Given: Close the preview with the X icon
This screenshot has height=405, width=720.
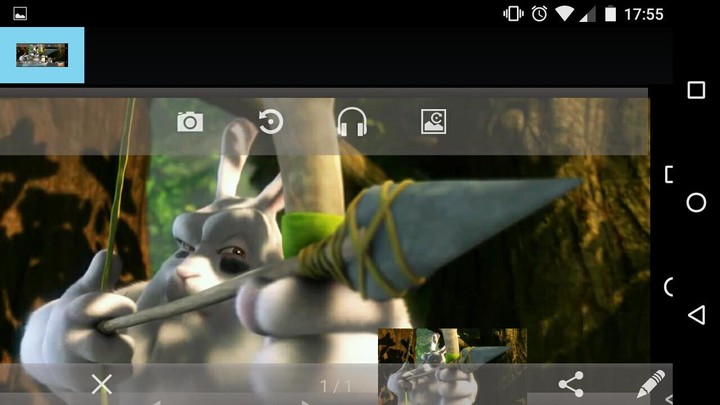Looking at the screenshot, I should click(x=101, y=384).
